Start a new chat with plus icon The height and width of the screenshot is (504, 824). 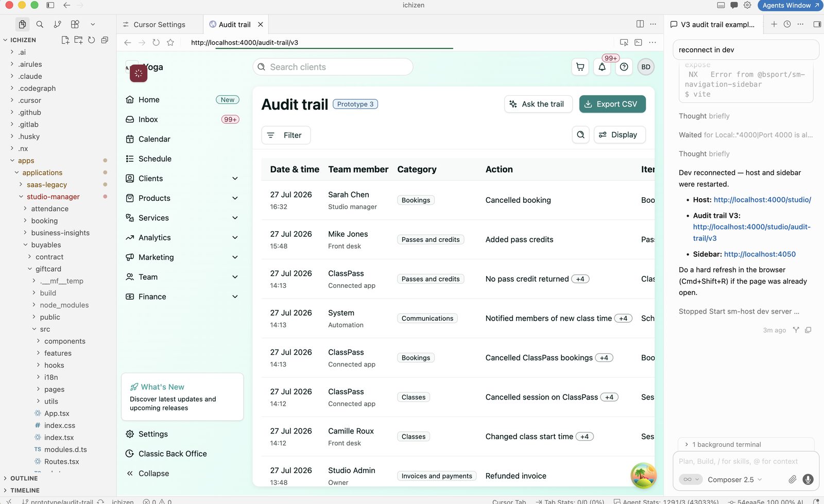coord(774,24)
